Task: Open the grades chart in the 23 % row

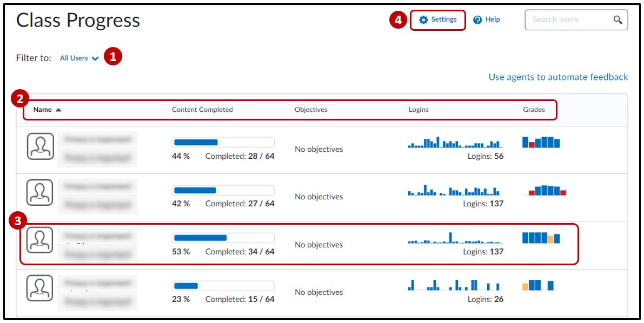Action: tap(538, 285)
